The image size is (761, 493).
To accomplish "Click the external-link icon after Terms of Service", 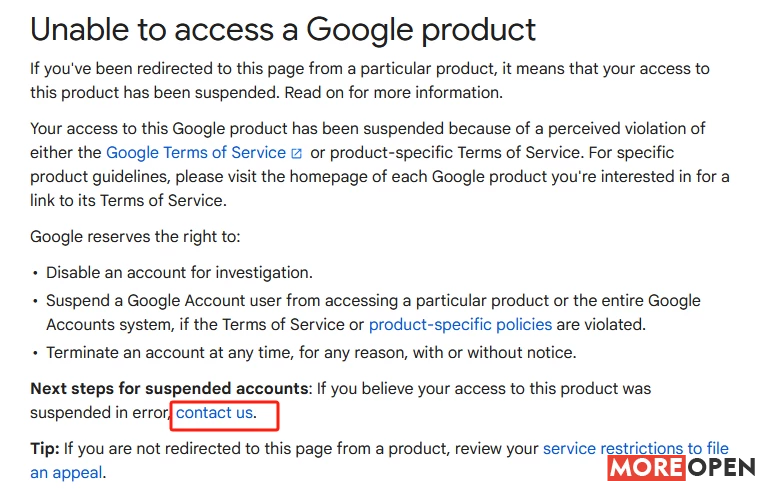I will click(x=296, y=153).
